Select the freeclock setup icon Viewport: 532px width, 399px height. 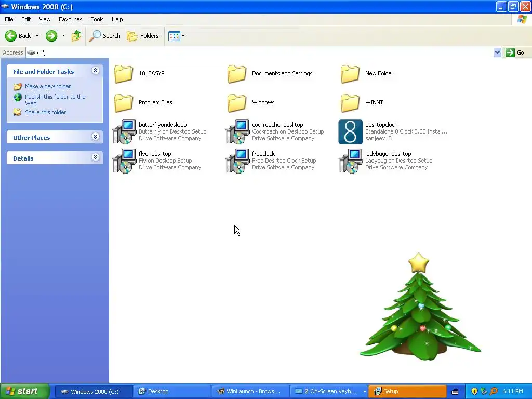[x=237, y=161]
